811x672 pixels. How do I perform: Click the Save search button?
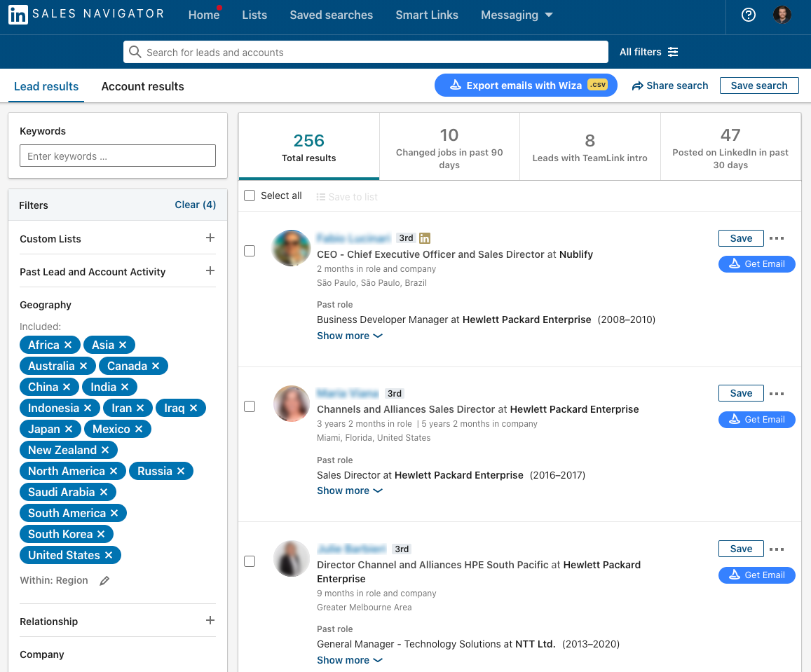tap(758, 85)
